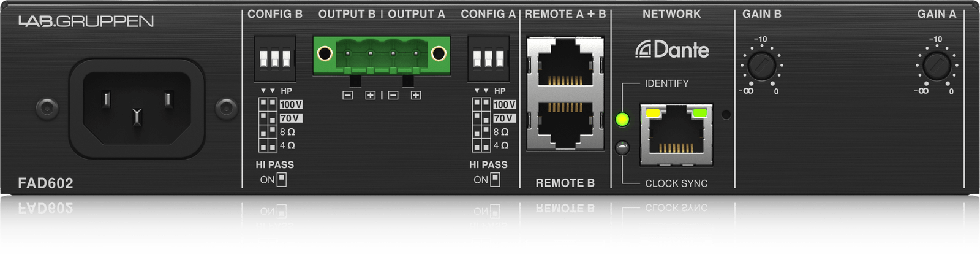Click the top Remote A + B RJ45 port
This screenshot has width=980, height=254.
tap(565, 61)
